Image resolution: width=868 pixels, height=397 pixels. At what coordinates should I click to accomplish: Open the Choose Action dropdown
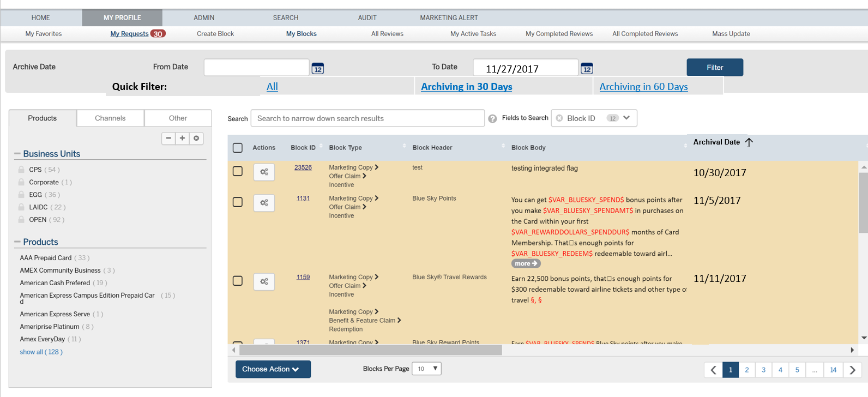coord(273,369)
